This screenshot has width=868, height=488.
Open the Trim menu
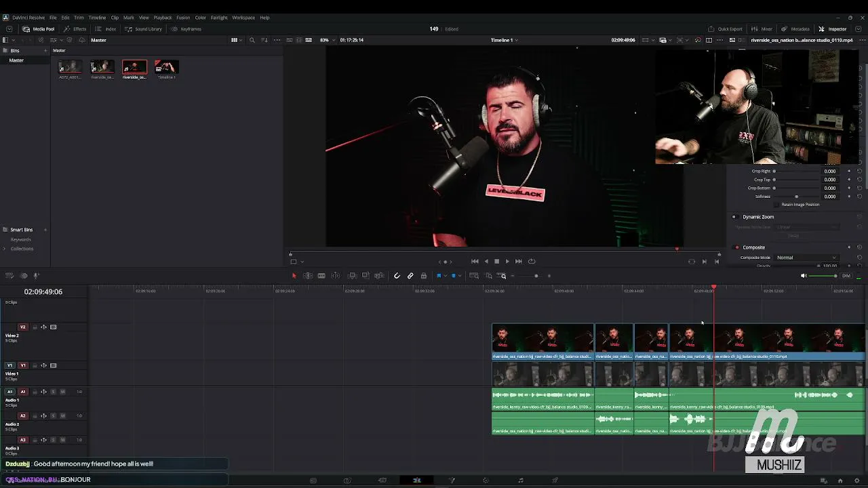click(x=79, y=18)
